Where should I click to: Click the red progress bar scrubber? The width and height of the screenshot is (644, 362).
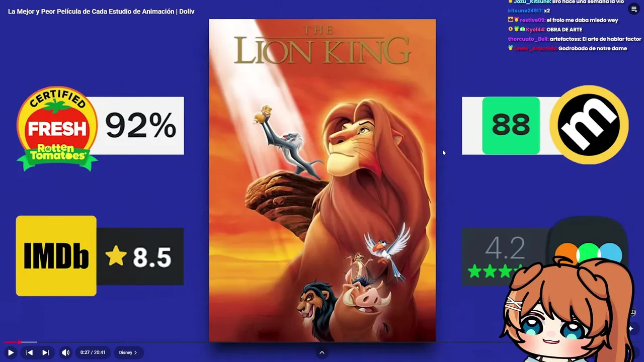19,342
